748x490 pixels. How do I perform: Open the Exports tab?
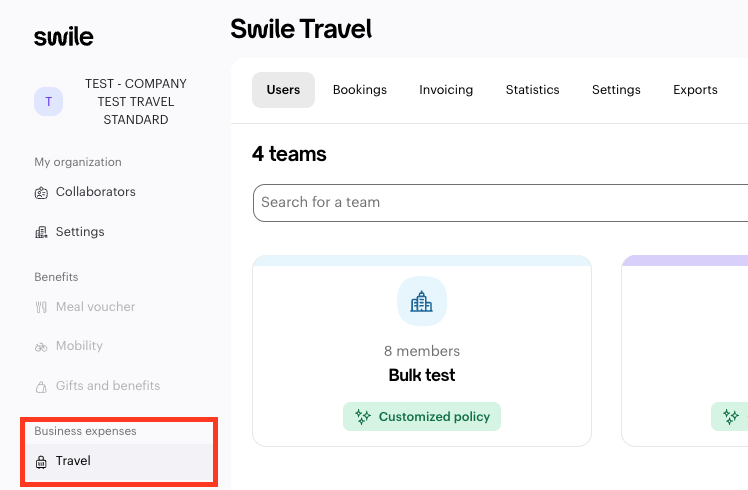(x=695, y=90)
